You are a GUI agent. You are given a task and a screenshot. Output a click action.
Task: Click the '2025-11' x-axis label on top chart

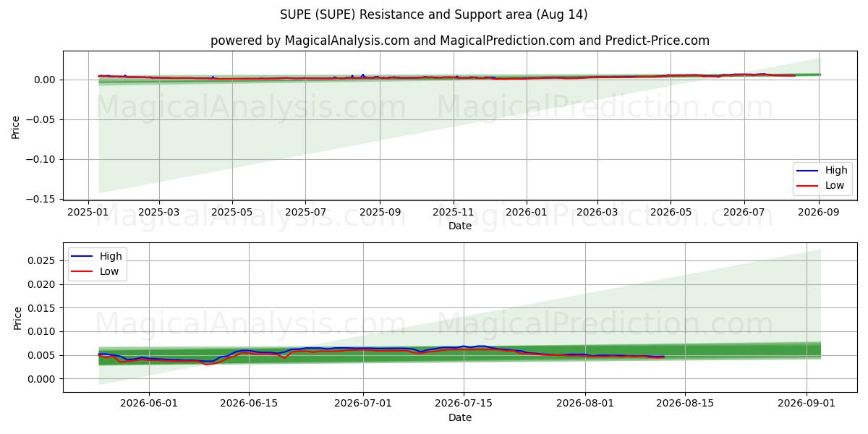(x=454, y=213)
